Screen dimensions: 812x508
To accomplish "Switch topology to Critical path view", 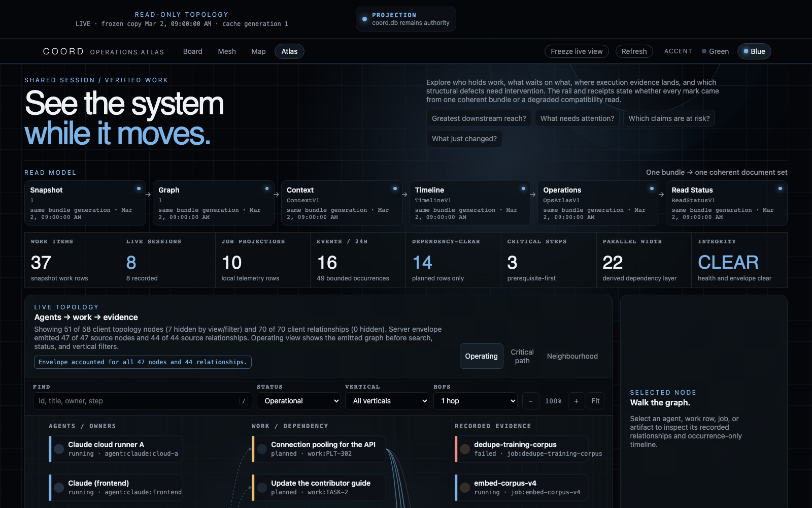I will [522, 356].
